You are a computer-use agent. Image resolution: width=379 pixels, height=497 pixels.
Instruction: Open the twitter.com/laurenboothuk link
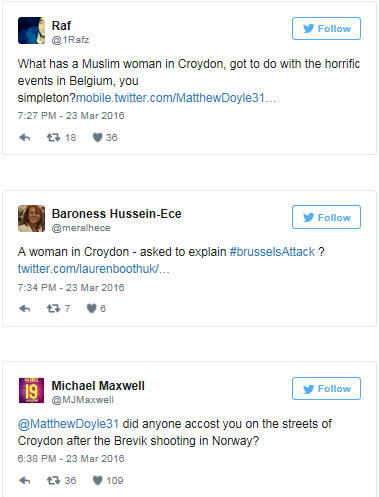[94, 269]
